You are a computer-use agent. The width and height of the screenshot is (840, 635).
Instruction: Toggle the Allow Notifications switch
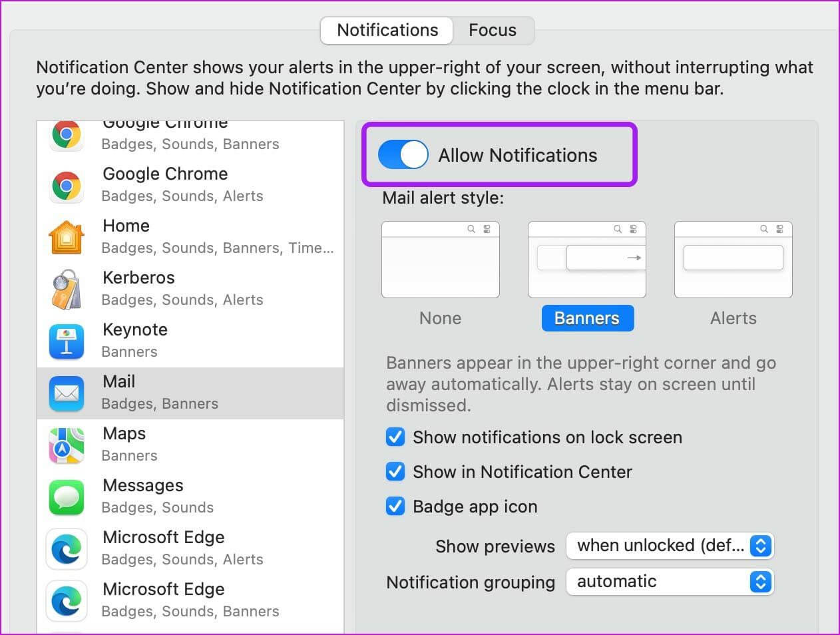(403, 155)
